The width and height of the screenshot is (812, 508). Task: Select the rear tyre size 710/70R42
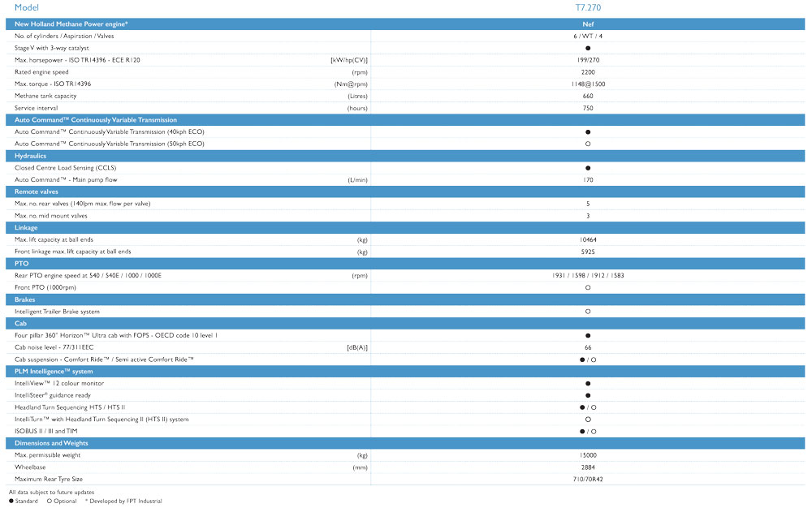(588, 479)
